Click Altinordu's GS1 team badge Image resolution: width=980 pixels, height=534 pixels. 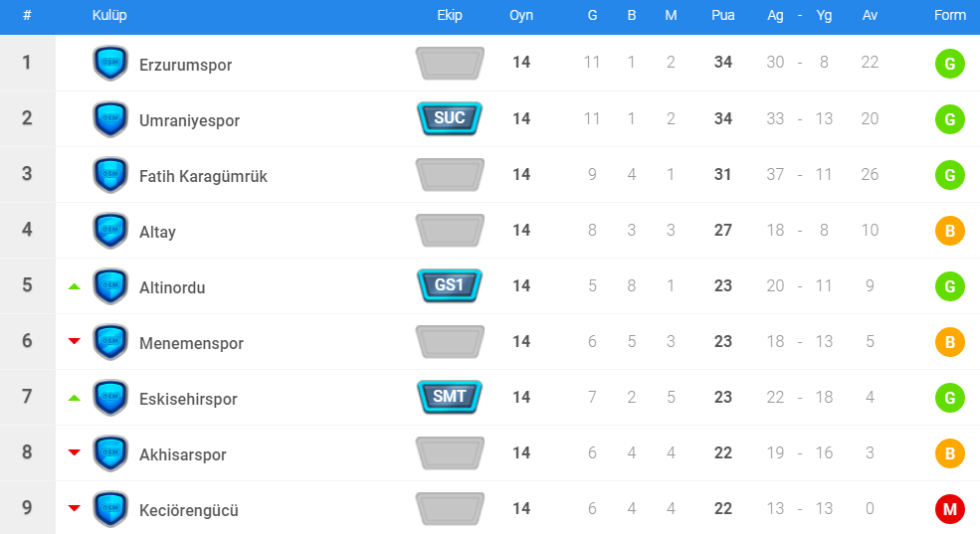[450, 285]
